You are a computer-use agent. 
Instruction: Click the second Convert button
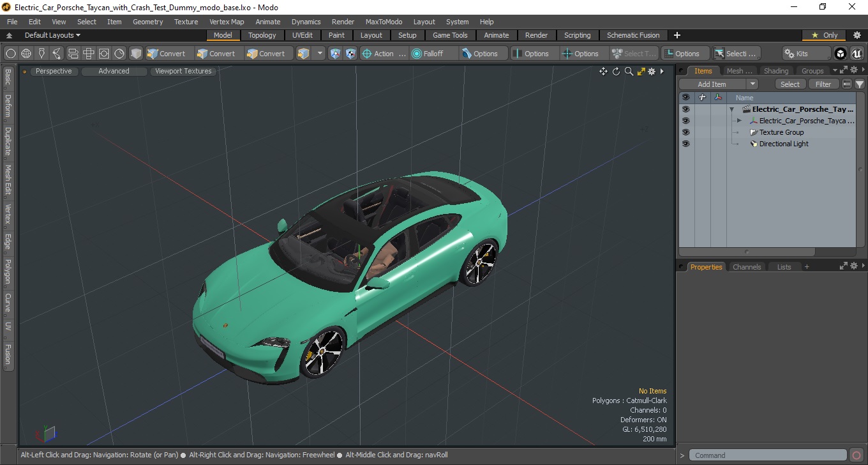217,54
